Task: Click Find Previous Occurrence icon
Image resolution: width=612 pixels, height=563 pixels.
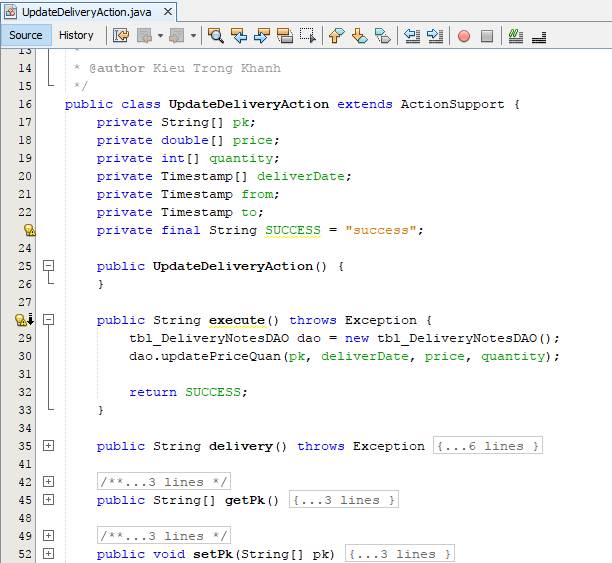Action: [x=239, y=36]
